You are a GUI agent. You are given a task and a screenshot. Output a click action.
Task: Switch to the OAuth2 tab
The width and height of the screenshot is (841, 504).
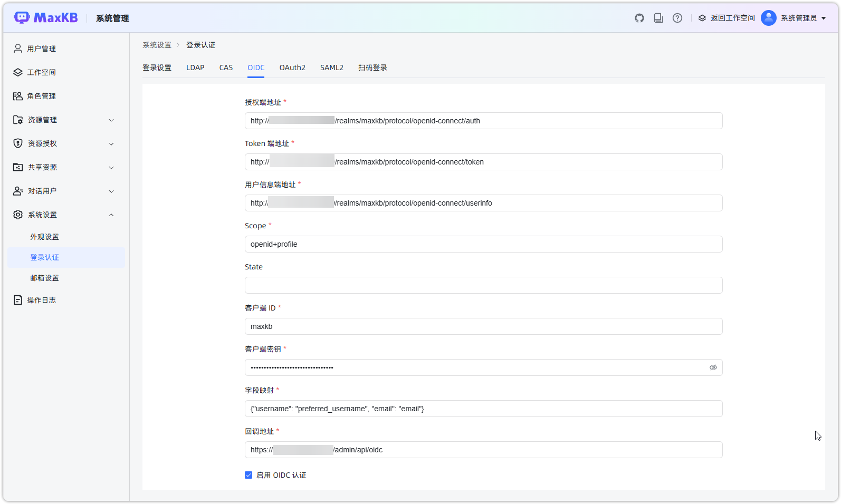coord(292,67)
